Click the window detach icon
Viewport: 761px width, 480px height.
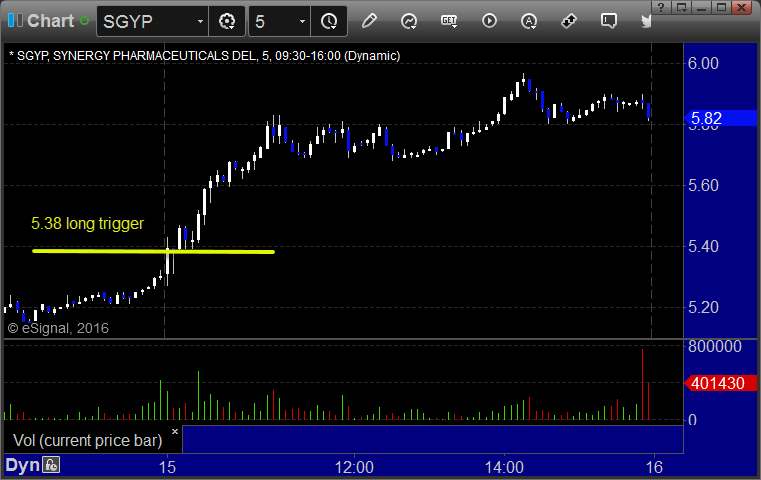[681, 8]
